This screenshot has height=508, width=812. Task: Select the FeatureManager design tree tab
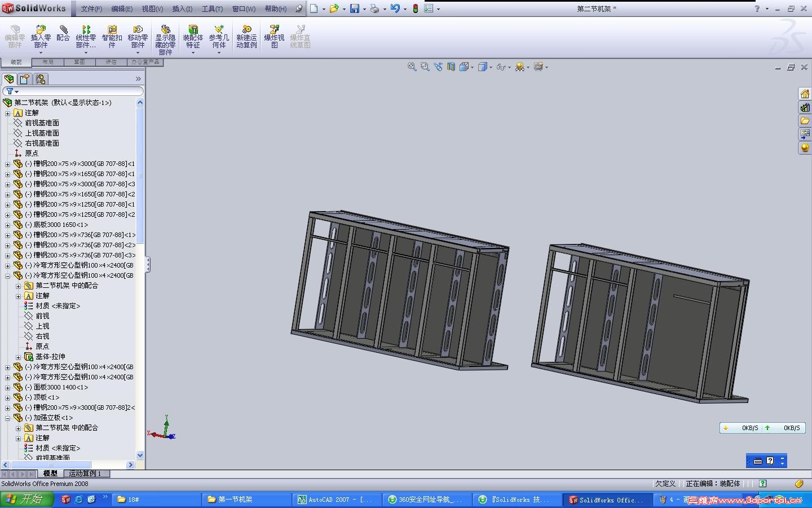(9, 79)
